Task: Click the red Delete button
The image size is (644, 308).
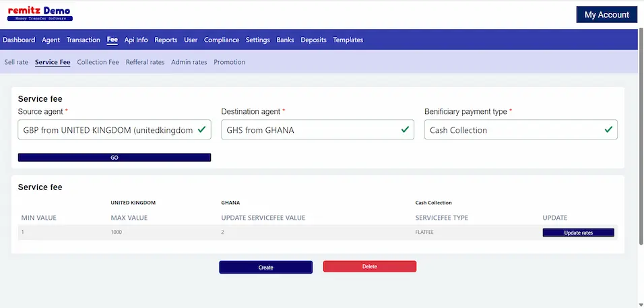Action: point(370,266)
